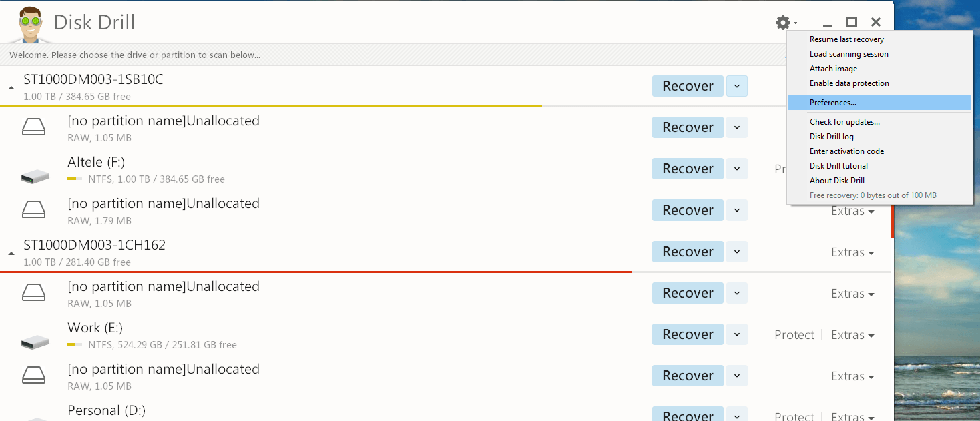The width and height of the screenshot is (980, 421).
Task: Select unallocated partition icon under ST1000DM003-1SB10C
Action: tap(34, 127)
